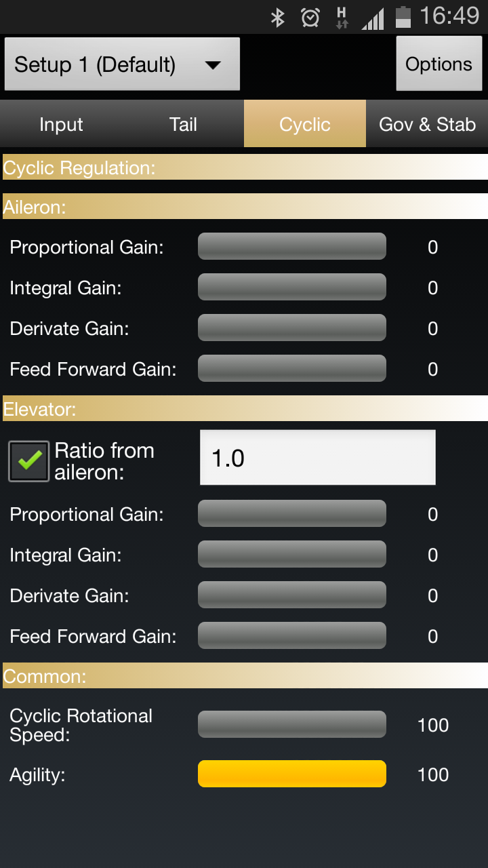Tap the mobile data H indicator icon
488x868 pixels.
click(x=342, y=18)
